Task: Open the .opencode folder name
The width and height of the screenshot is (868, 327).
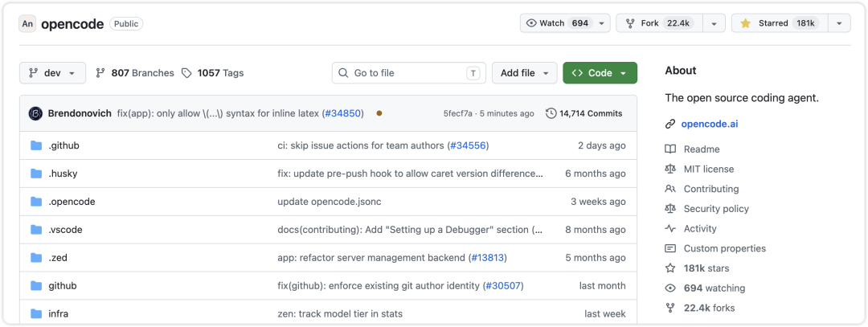Action: (x=72, y=202)
